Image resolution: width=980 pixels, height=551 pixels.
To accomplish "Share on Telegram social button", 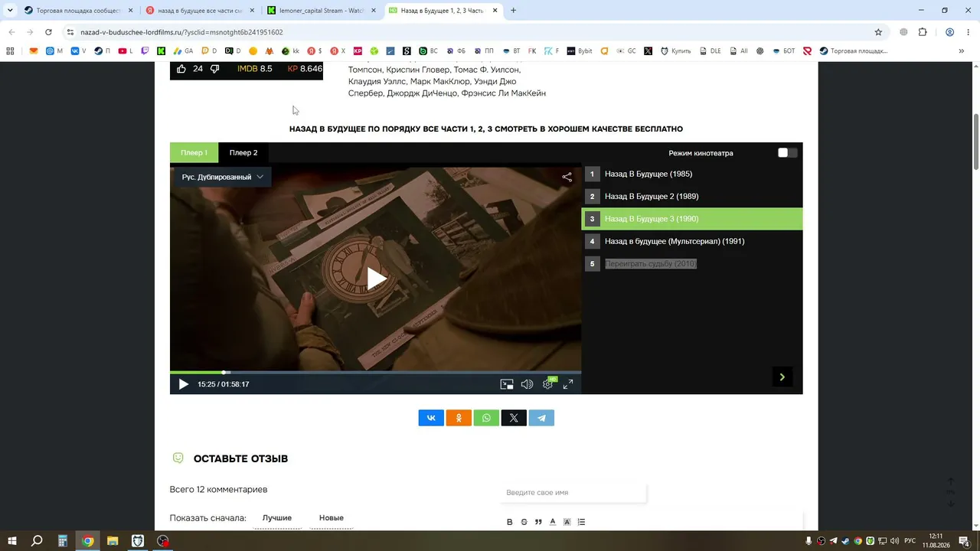I will click(x=541, y=418).
